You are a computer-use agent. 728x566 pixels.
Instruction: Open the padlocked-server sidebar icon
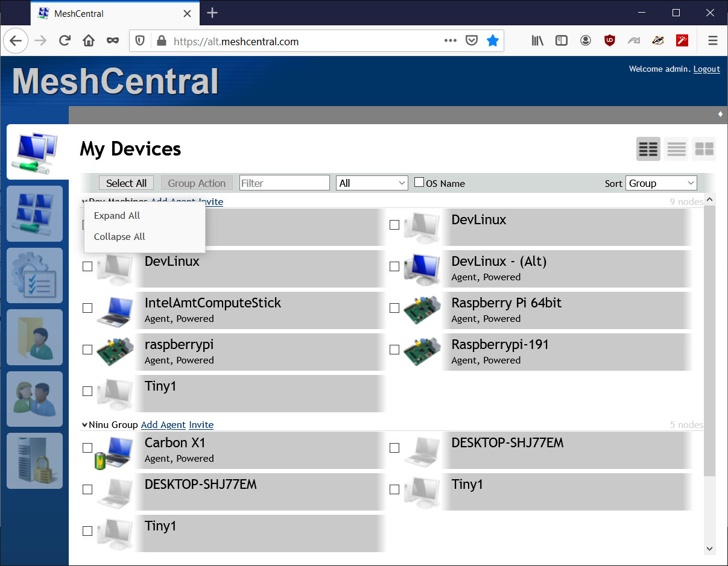click(35, 461)
